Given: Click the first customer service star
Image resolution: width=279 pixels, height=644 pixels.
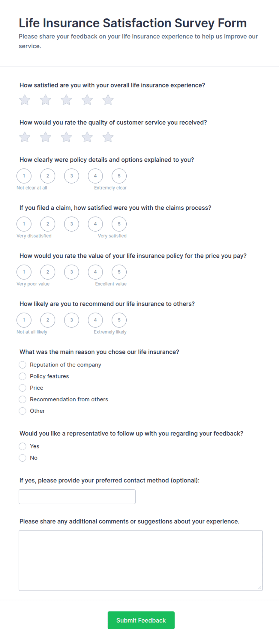Looking at the screenshot, I should tap(25, 137).
